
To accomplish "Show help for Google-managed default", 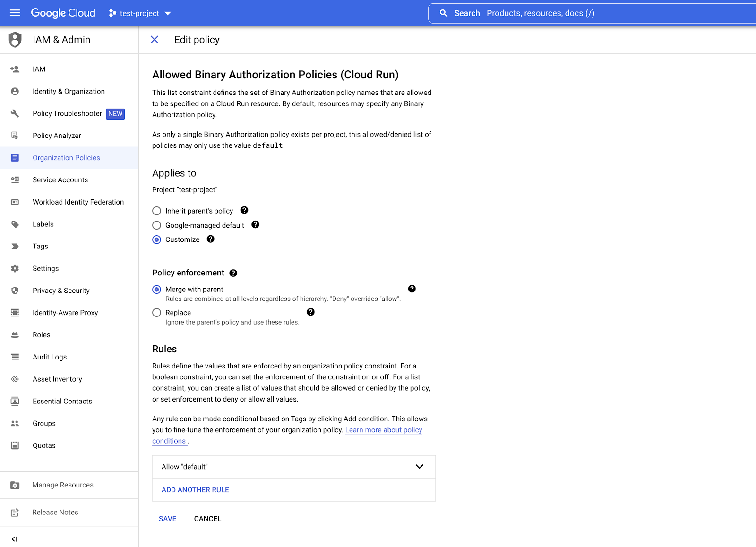I will 255,225.
